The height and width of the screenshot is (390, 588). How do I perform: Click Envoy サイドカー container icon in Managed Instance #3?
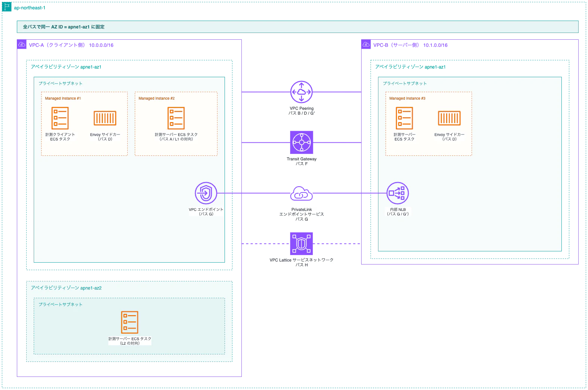click(449, 118)
